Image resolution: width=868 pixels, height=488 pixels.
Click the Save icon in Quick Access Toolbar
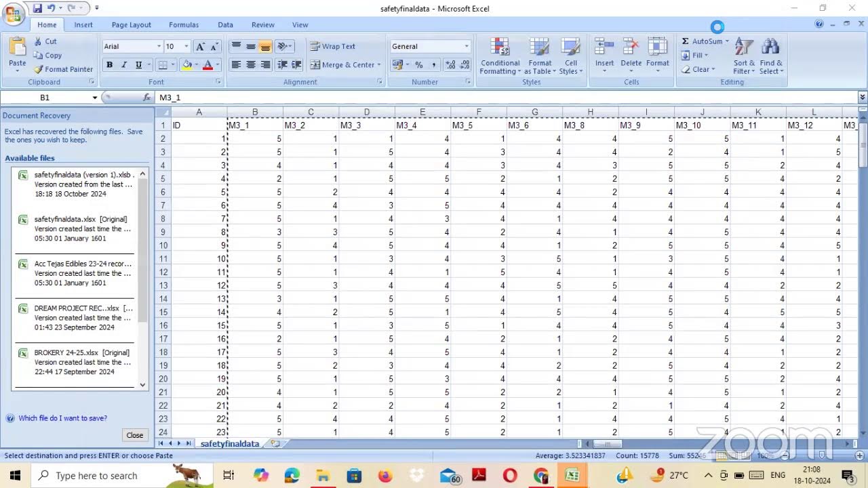(37, 8)
